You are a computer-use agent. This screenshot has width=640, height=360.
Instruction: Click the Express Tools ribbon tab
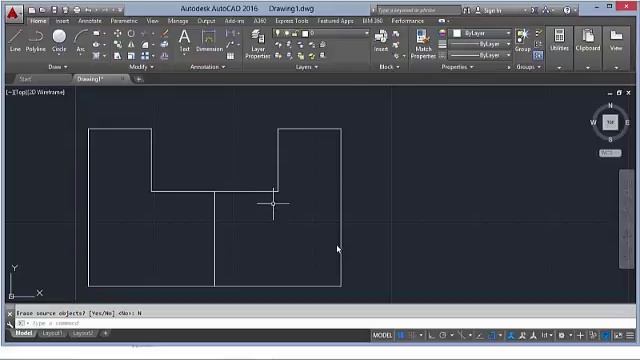pos(292,21)
